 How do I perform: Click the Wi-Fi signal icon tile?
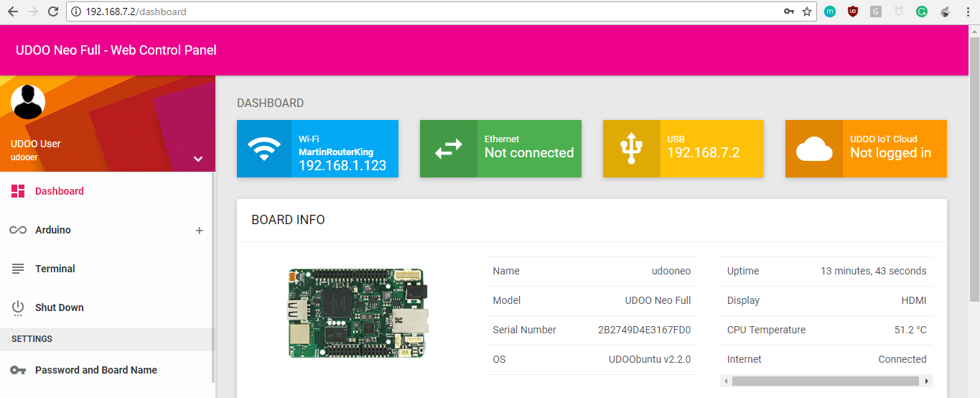tap(265, 149)
